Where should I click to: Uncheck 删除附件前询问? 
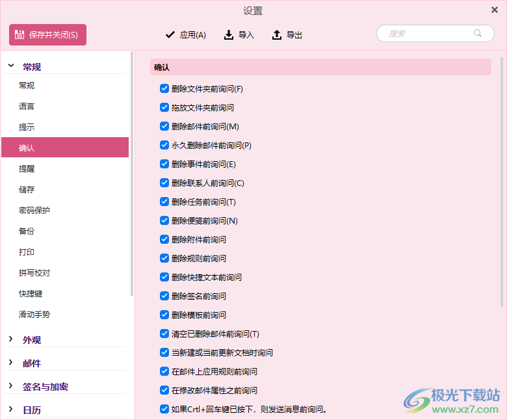[164, 239]
